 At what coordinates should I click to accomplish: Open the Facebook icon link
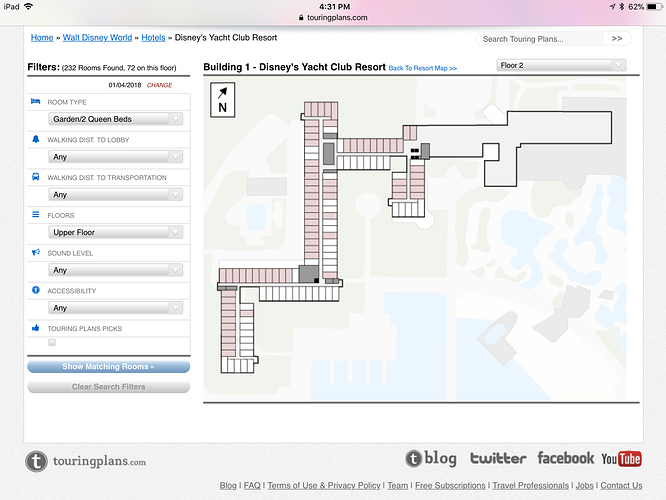[x=565, y=458]
